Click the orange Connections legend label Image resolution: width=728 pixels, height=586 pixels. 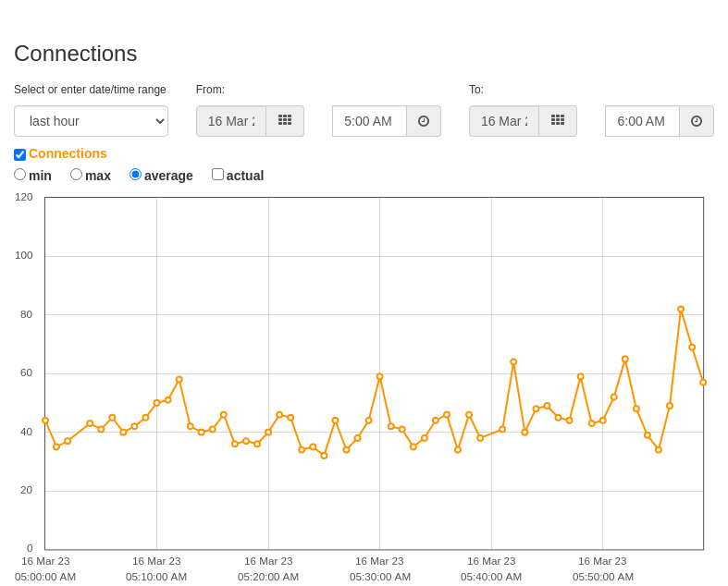click(x=68, y=153)
